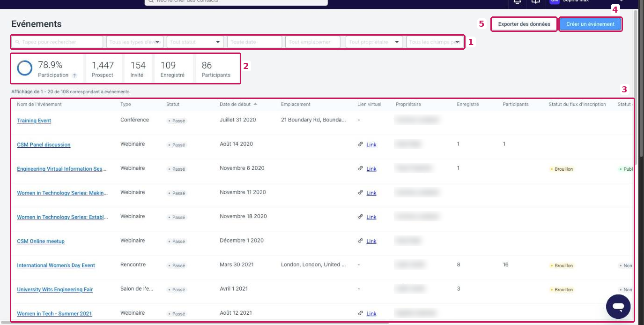Click the Participation help question mark icon
The width and height of the screenshot is (644, 325).
(x=74, y=76)
